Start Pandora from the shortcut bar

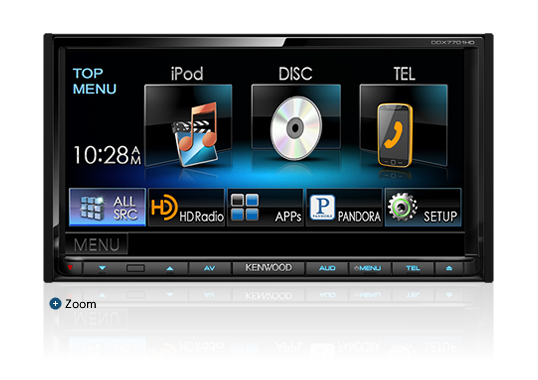click(344, 207)
